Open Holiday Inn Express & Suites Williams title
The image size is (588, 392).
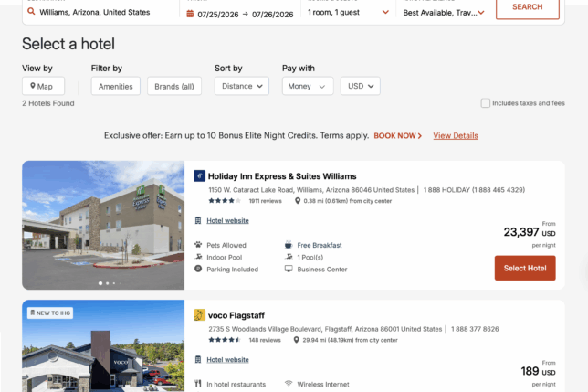coord(282,176)
